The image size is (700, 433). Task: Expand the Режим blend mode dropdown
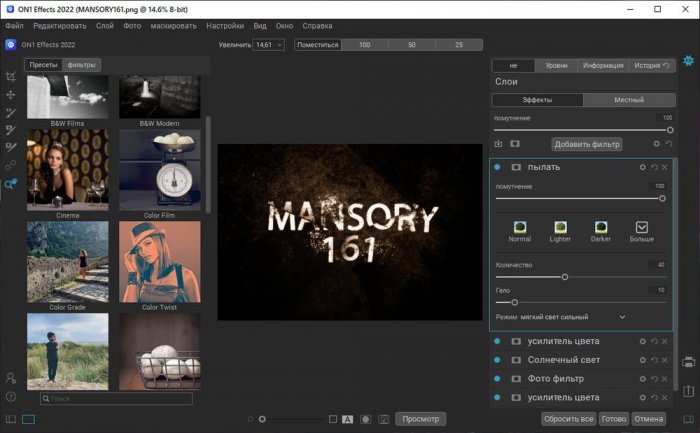621,317
